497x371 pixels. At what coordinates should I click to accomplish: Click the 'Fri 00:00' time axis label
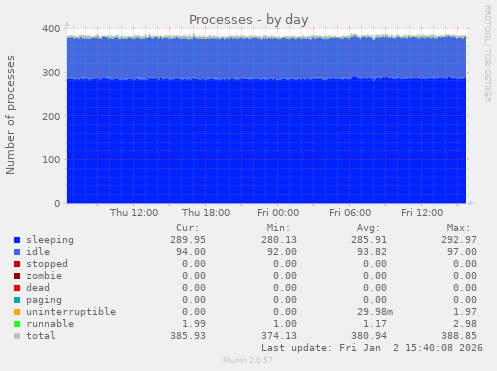pyautogui.click(x=278, y=213)
